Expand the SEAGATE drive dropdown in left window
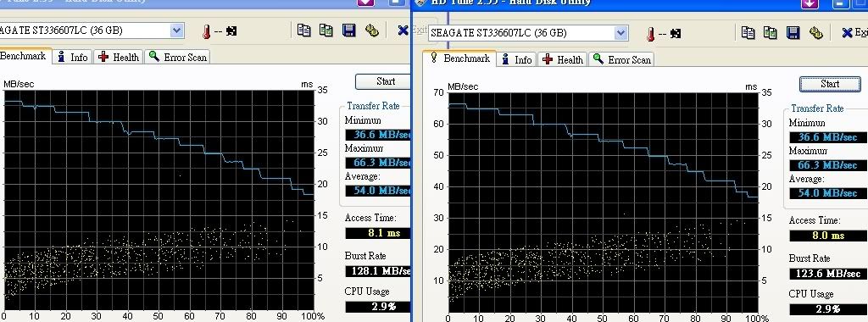868x322 pixels. click(x=176, y=31)
